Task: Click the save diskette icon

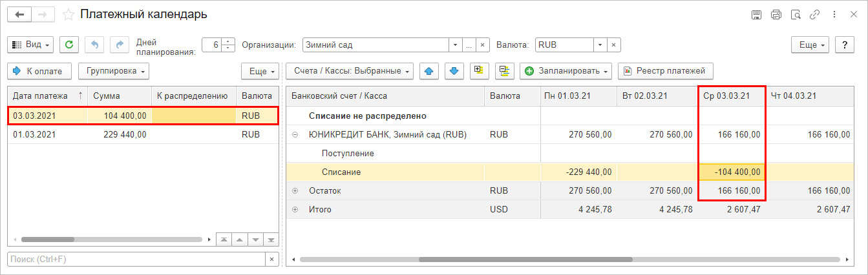Action: coord(756,14)
